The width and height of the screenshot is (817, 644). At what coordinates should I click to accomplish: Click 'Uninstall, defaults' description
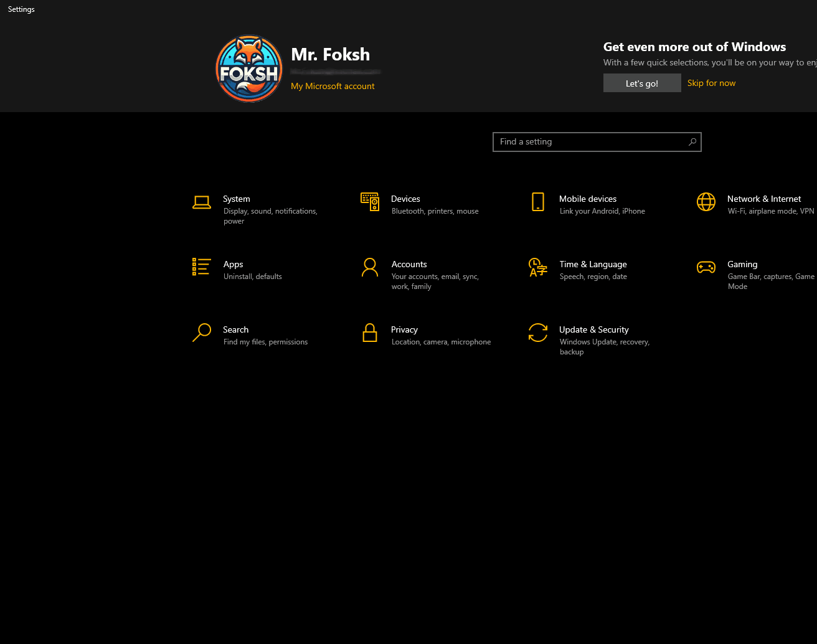(253, 277)
